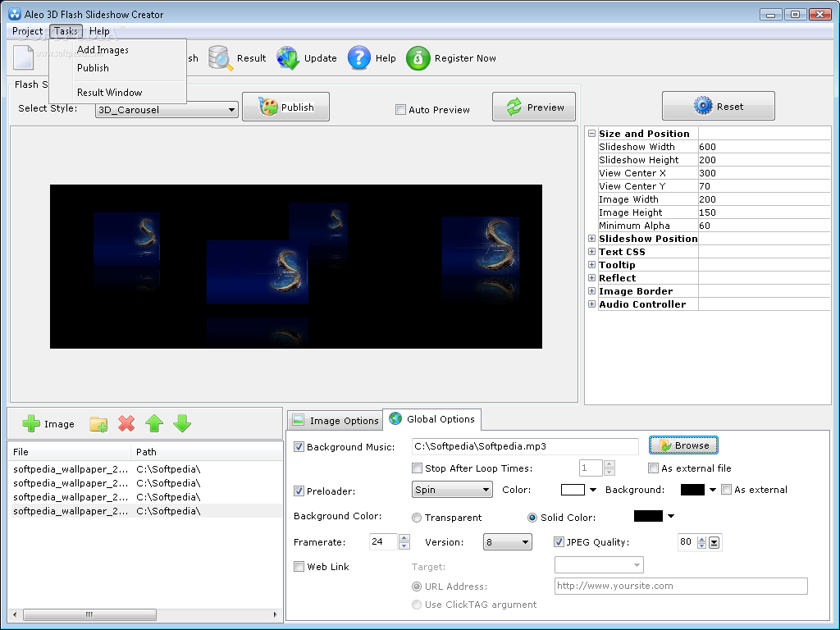
Task: Expand the Image Border group
Action: coord(592,291)
